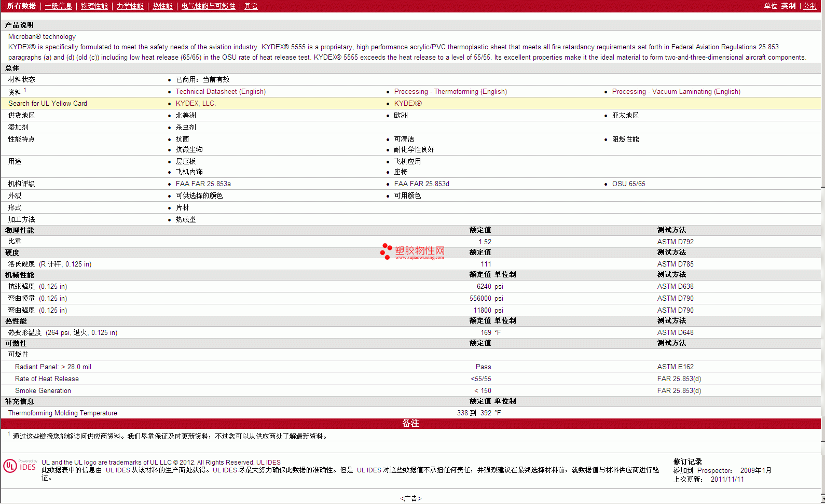Click the FAA FAR 25.853d rating
Image resolution: width=825 pixels, height=504 pixels.
421,184
